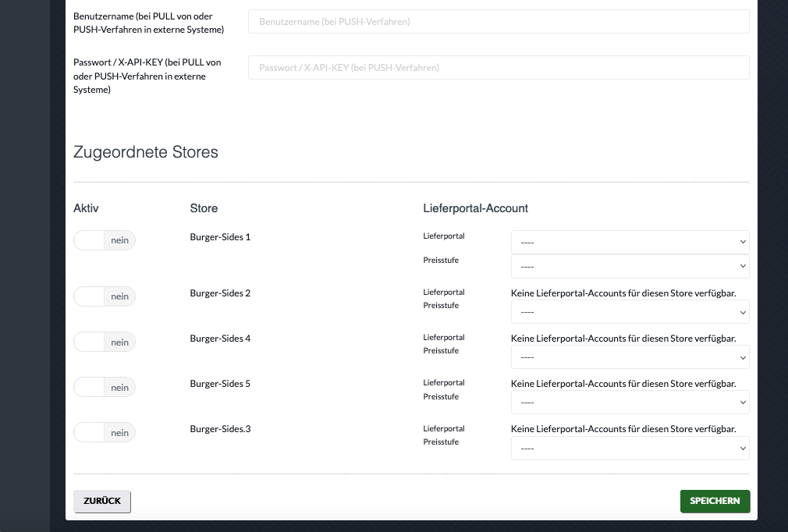
Task: Click 'Keine Lieferportal-Accounts' notice for Burger-Sides.3
Action: coord(623,429)
